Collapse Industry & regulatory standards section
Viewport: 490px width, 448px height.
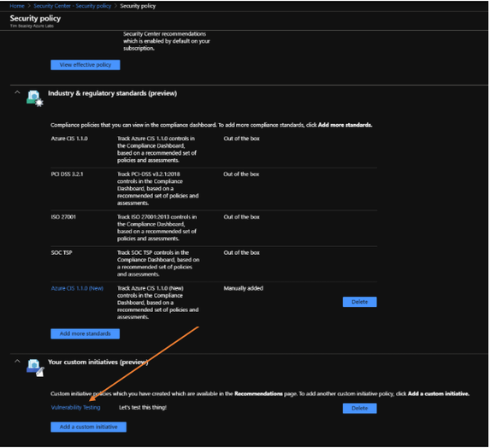coord(17,92)
